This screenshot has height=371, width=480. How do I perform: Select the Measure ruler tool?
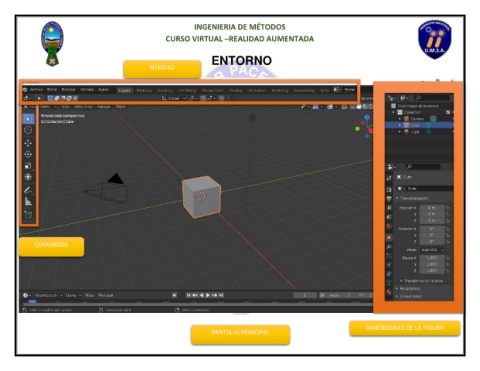click(28, 201)
